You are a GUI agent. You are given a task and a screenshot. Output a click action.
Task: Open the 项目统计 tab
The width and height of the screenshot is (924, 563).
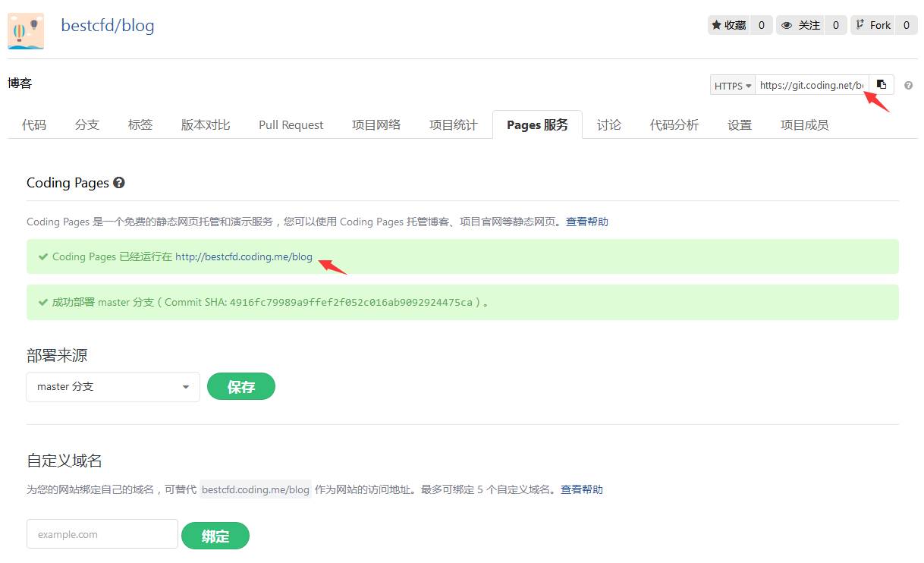453,125
